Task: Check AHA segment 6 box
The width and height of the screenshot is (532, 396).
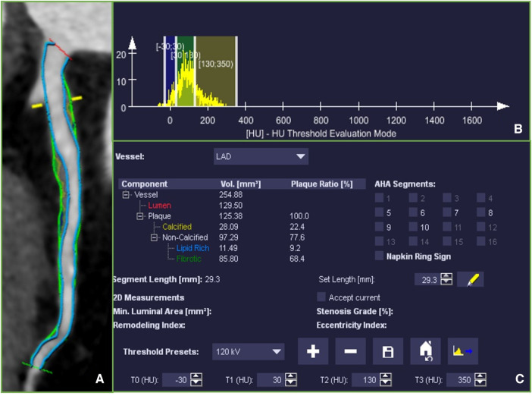Action: click(413, 212)
